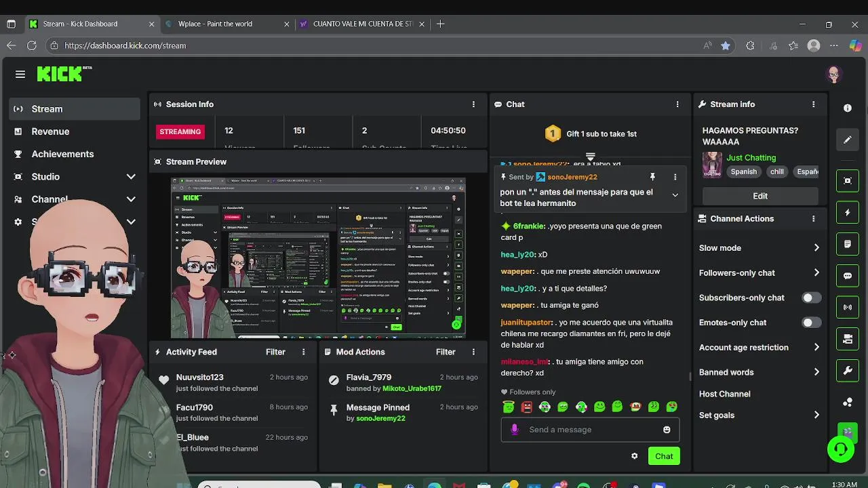Select the heart-eyes emote at row end
The height and width of the screenshot is (488, 868).
(x=671, y=407)
